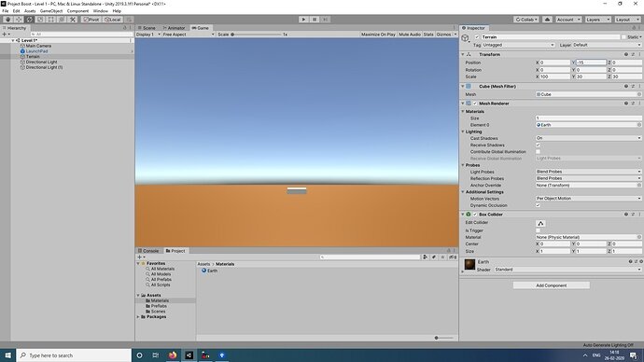
Task: Select the Rect transform tool
Action: 51,20
